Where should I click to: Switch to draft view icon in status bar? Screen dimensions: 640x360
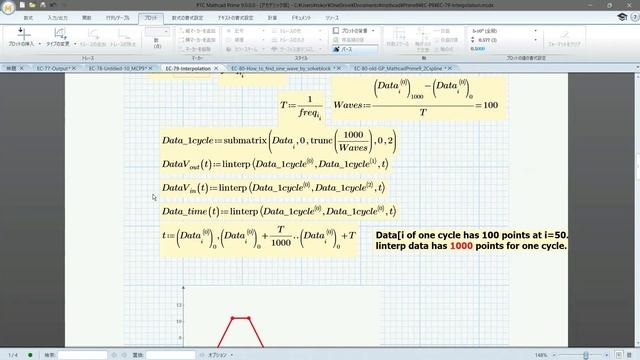629,355
